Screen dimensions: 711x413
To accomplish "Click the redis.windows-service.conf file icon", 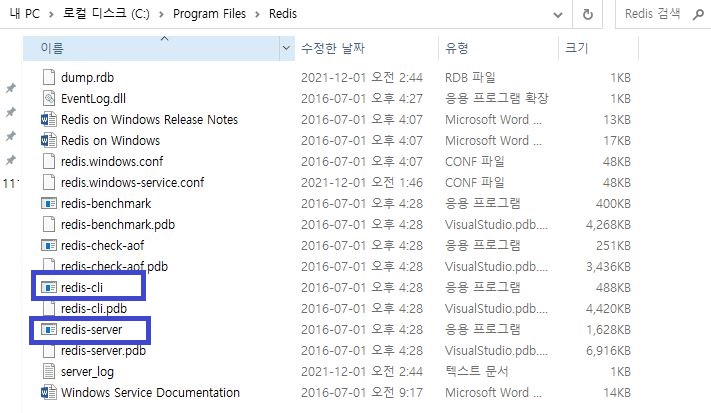I will pos(49,182).
